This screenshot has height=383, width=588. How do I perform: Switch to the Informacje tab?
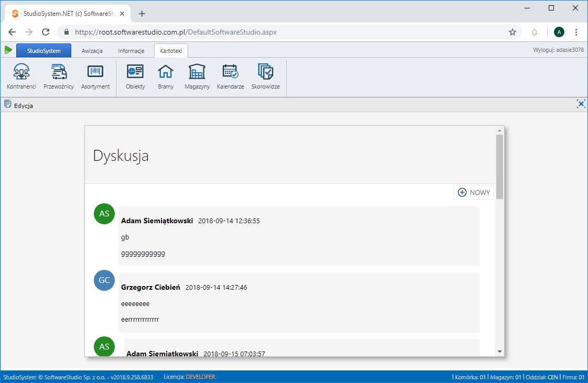pos(131,51)
